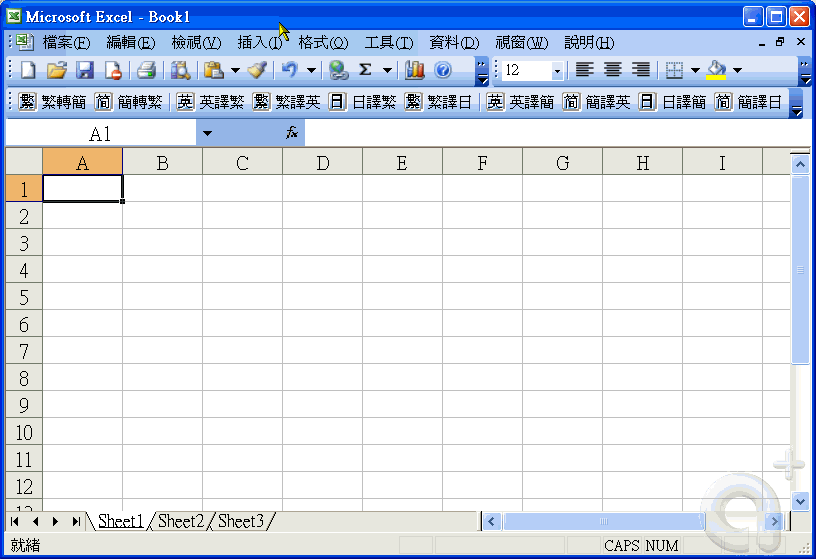Open the 檢視(V) menu
The width and height of the screenshot is (816, 560).
tap(196, 43)
